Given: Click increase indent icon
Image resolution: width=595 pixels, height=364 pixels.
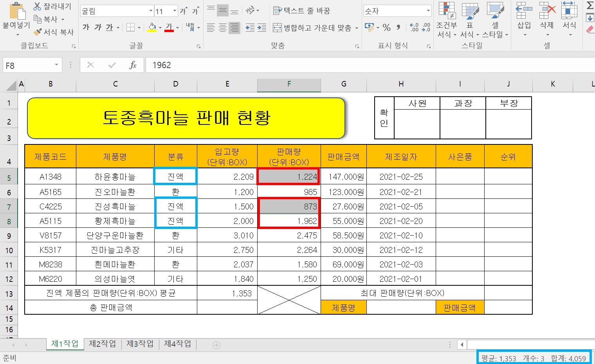Looking at the screenshot, I should click(x=262, y=27).
